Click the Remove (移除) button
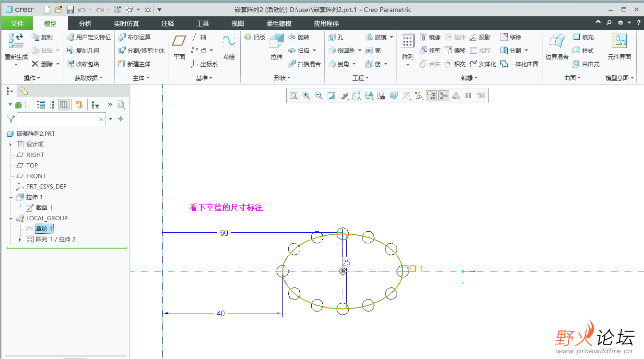The image size is (644, 359). tap(511, 37)
